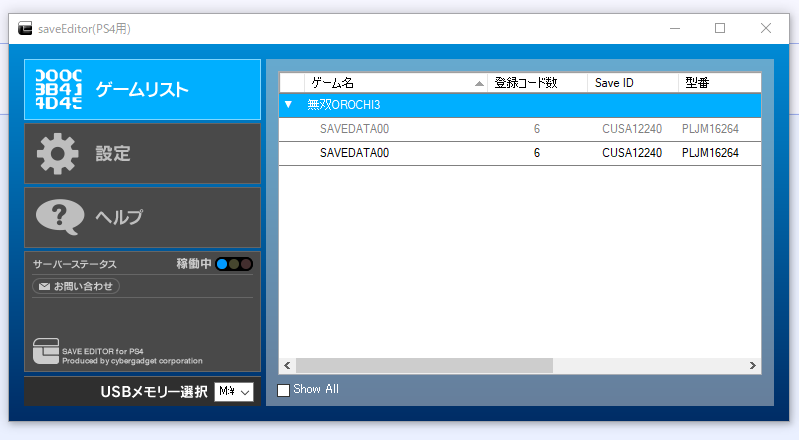This screenshot has height=440, width=799.
Task: Click the help question mark bubble icon
Action: click(59, 216)
